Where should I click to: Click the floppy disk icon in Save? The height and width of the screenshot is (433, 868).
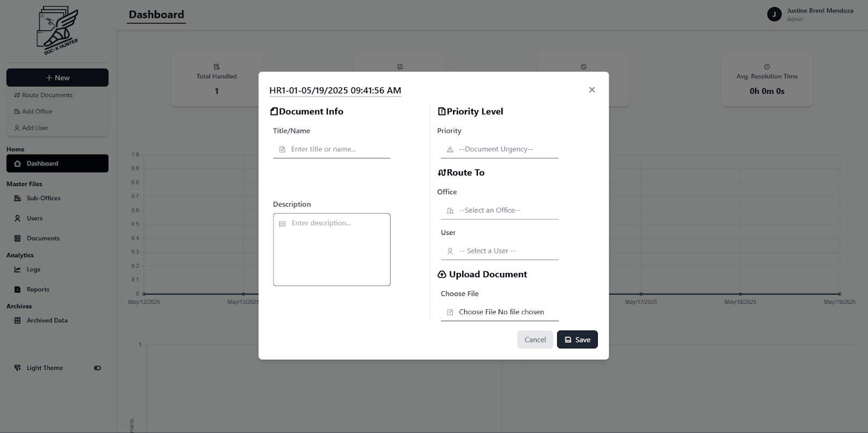tap(568, 340)
